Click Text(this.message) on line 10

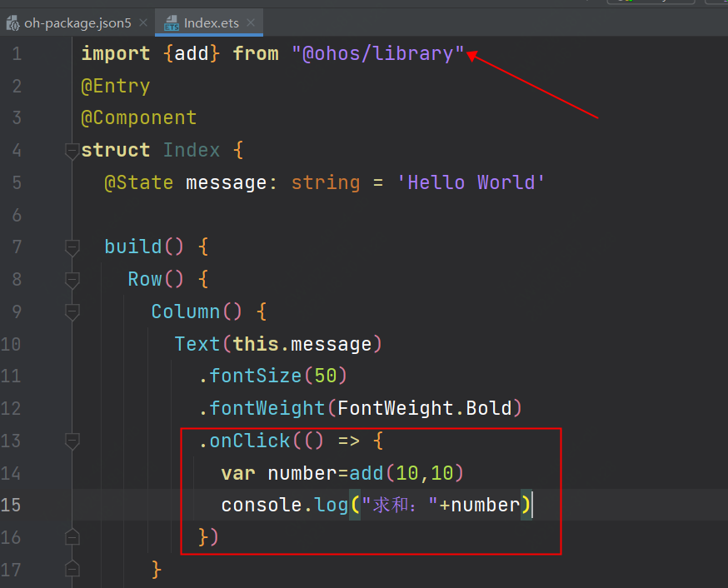[x=278, y=344]
